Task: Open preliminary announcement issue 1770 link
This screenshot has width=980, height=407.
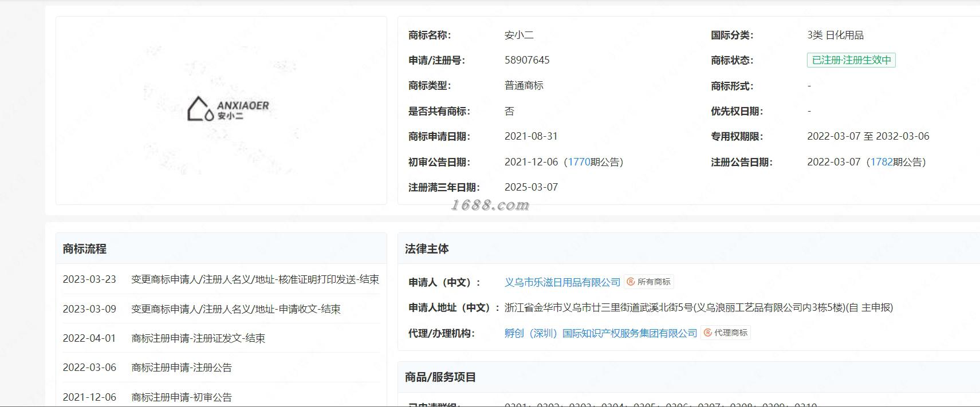Action: 578,162
